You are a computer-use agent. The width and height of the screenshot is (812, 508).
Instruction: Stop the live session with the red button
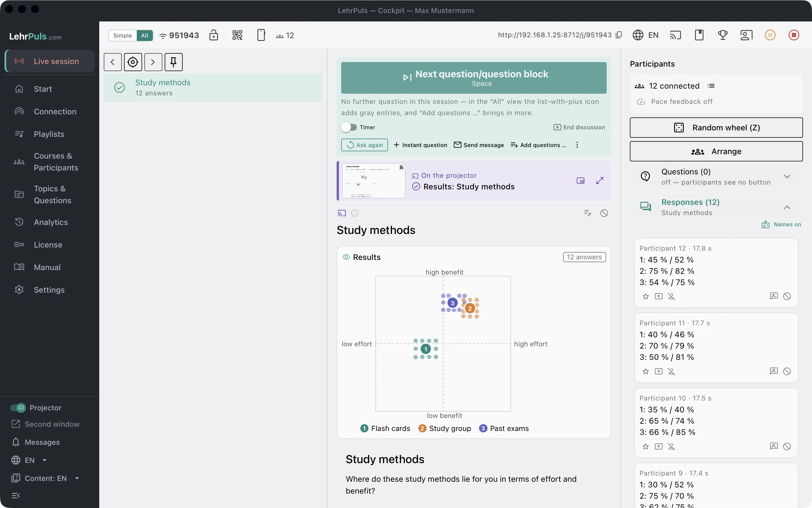click(794, 35)
